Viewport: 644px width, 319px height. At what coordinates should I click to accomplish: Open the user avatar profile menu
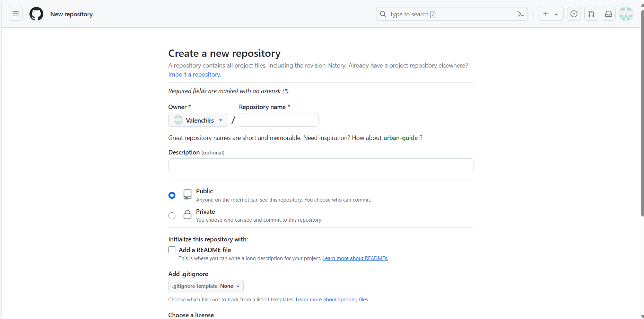(x=626, y=14)
